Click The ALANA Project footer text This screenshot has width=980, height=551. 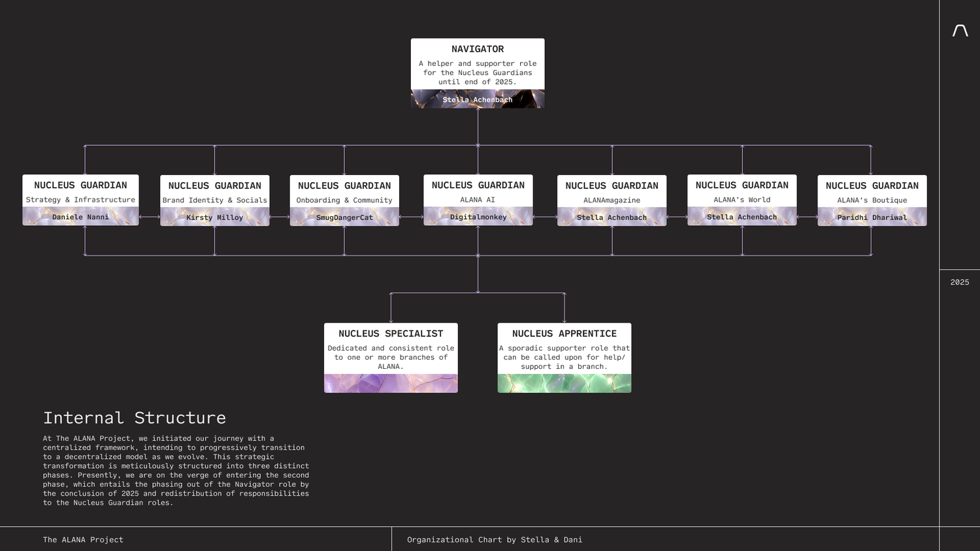(x=83, y=540)
